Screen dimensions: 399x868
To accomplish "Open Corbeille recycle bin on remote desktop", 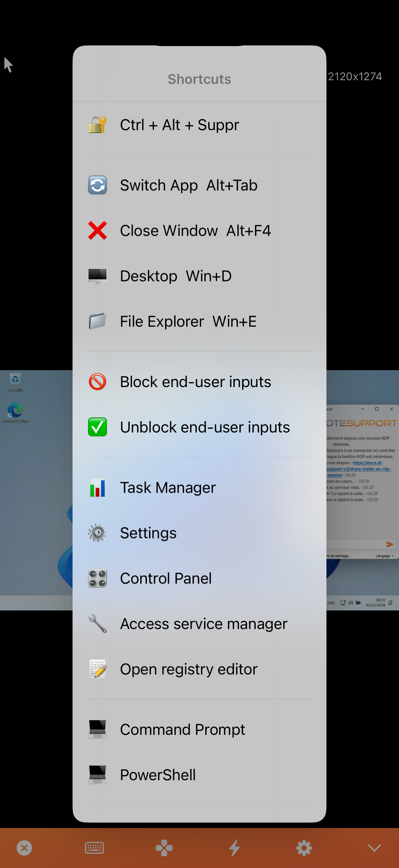I will (x=15, y=382).
